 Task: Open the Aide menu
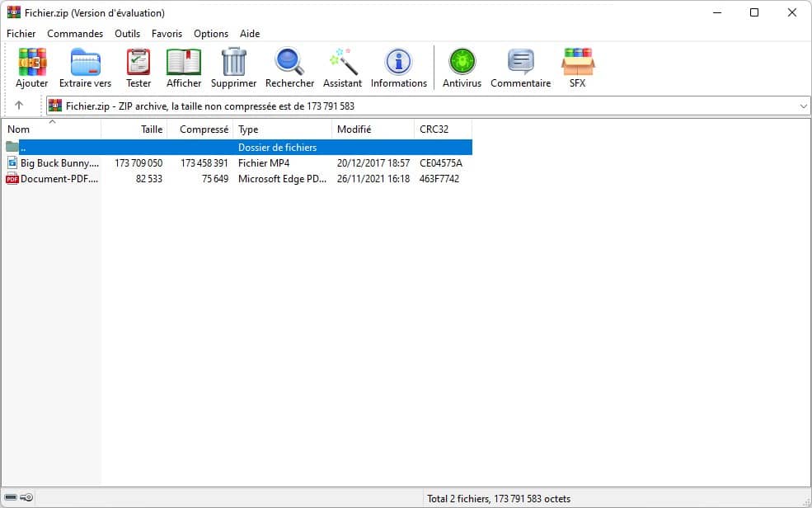pyautogui.click(x=250, y=34)
